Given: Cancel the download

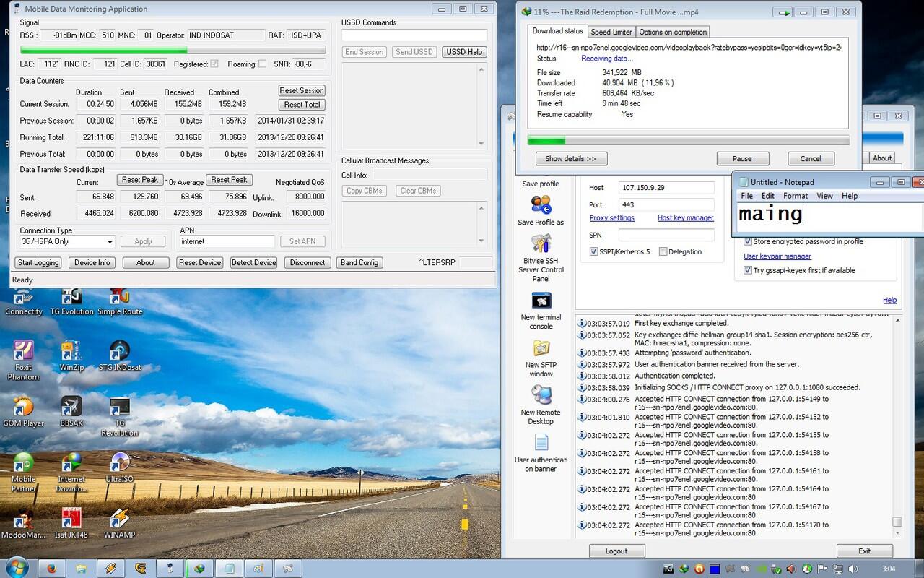Looking at the screenshot, I should pyautogui.click(x=810, y=158).
